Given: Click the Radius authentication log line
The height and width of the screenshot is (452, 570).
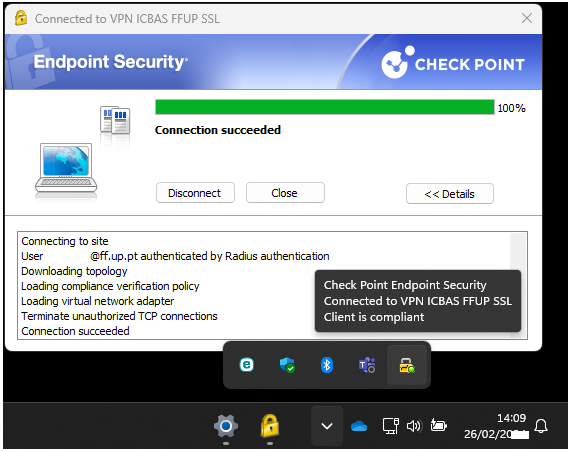Looking at the screenshot, I should 175,256.
